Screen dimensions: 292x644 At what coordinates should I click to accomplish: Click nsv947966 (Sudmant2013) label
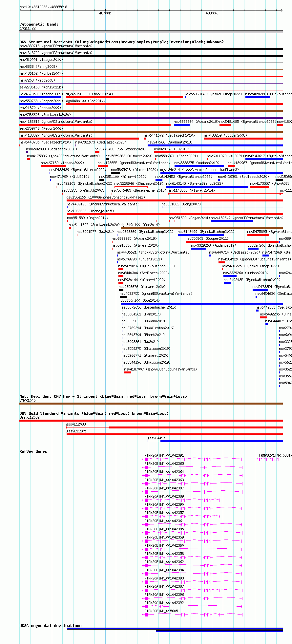pyautogui.click(x=170, y=142)
